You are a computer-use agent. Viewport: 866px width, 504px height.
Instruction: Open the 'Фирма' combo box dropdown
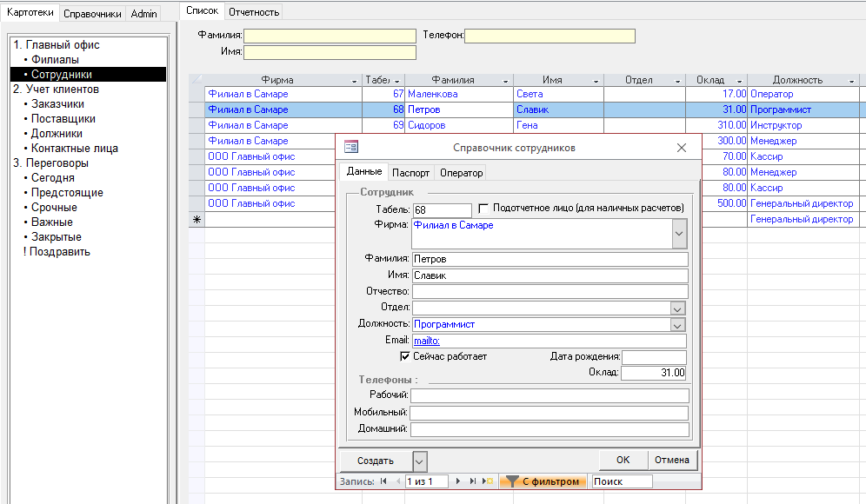679,233
